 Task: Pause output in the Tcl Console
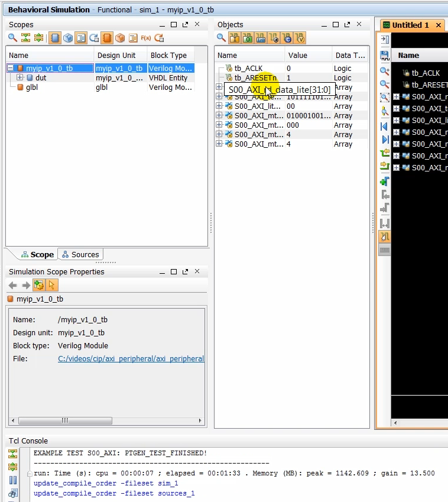[13, 481]
